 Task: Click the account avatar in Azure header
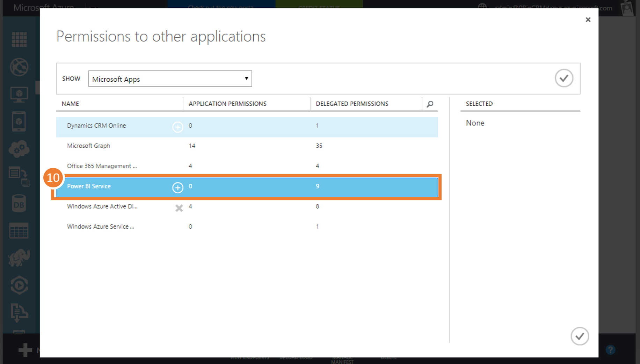627,8
